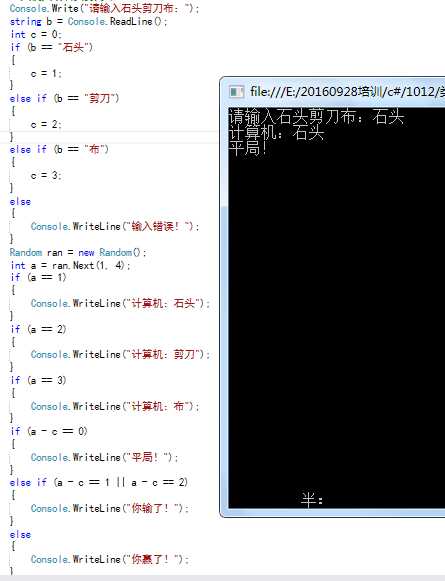Click code line Console.WriteLine("输入错误! ")
The image size is (445, 581).
[x=115, y=226]
